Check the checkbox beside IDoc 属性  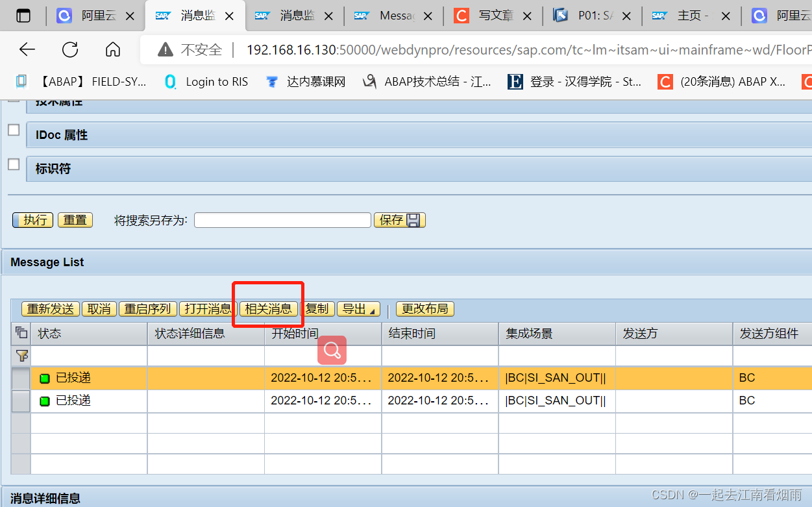tap(13, 129)
